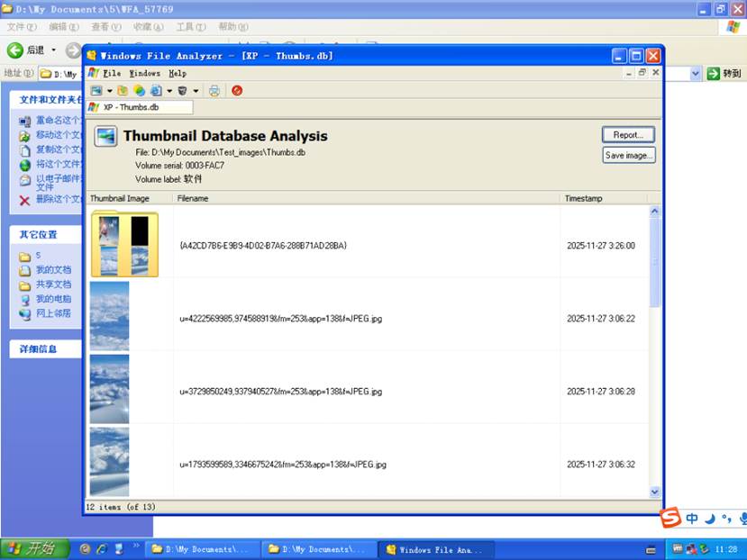Open the 编辑 menu in Explorer window
The image size is (747, 560).
[x=64, y=27]
